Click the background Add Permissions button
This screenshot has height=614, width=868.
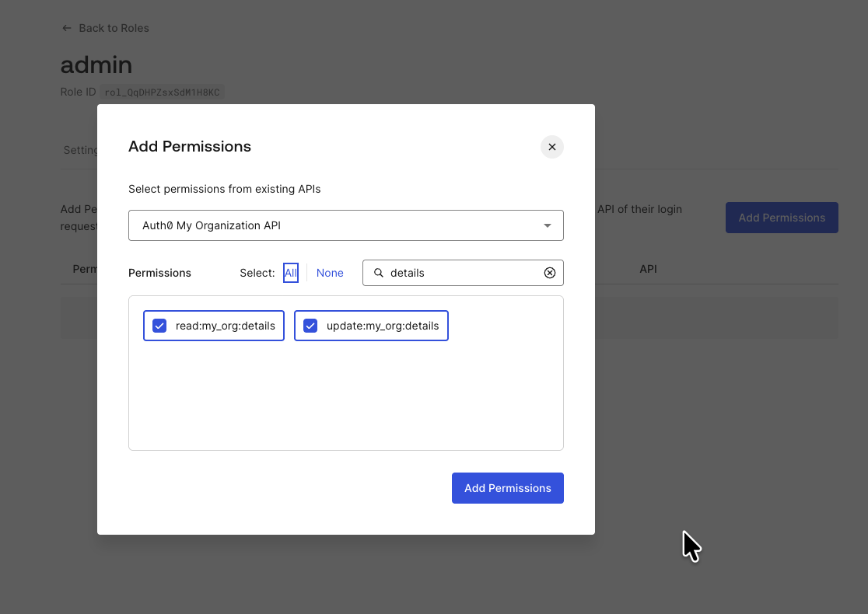(x=781, y=218)
